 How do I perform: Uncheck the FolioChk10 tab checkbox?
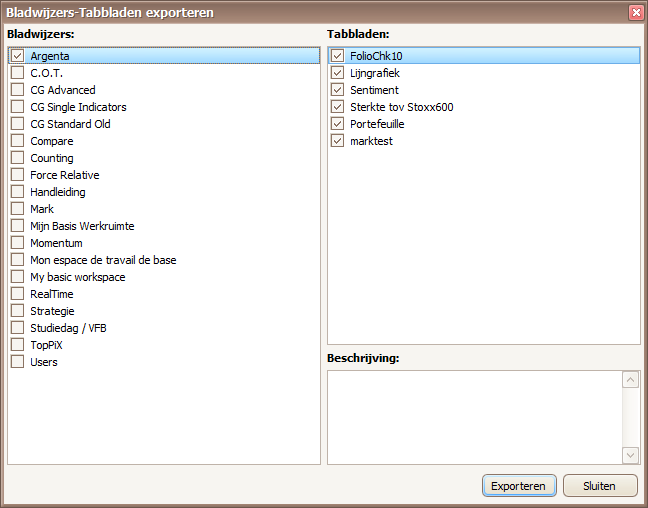pyautogui.click(x=337, y=56)
